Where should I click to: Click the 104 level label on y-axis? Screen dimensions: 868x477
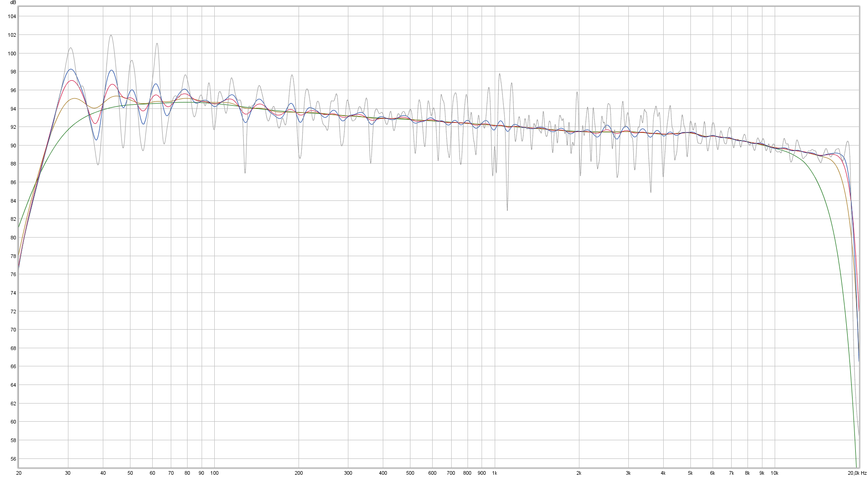[x=12, y=16]
